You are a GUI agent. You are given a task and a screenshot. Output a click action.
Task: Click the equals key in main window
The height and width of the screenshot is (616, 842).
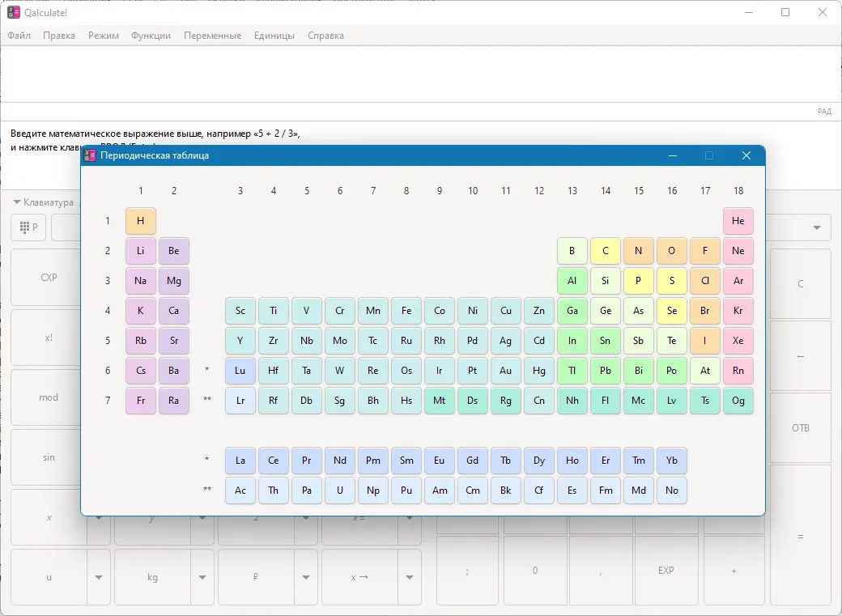801,537
